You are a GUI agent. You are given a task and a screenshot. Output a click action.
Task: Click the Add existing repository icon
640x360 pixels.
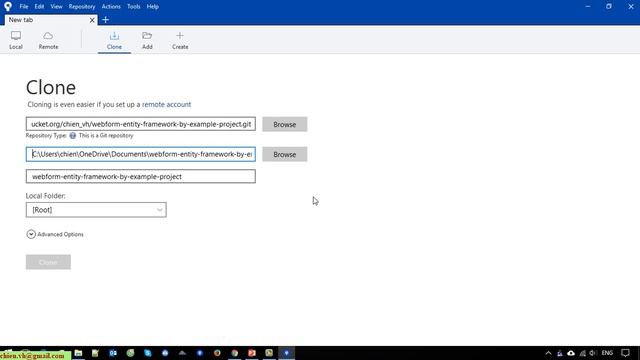point(147,40)
